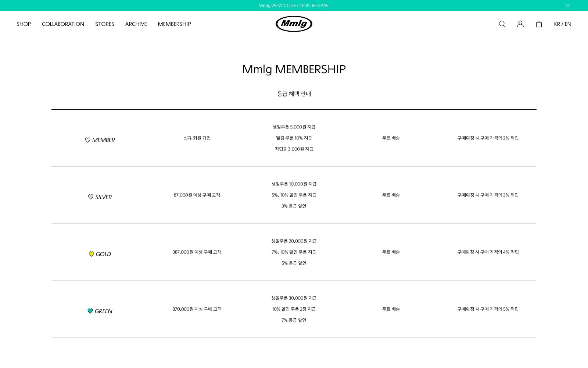This screenshot has height=368, width=588.
Task: Open the COLLABORATION menu item
Action: 63,24
